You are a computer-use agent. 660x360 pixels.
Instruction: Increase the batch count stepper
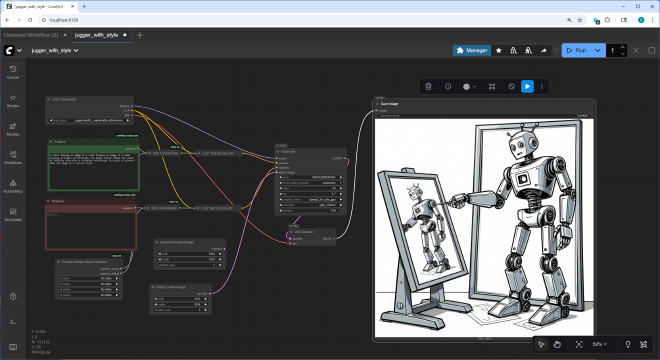tap(623, 47)
